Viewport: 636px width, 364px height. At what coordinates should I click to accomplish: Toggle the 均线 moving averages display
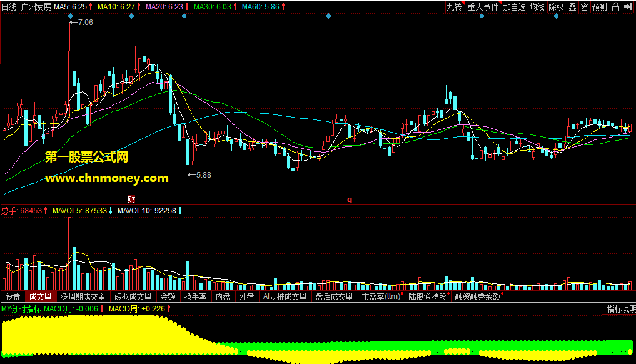coord(537,7)
